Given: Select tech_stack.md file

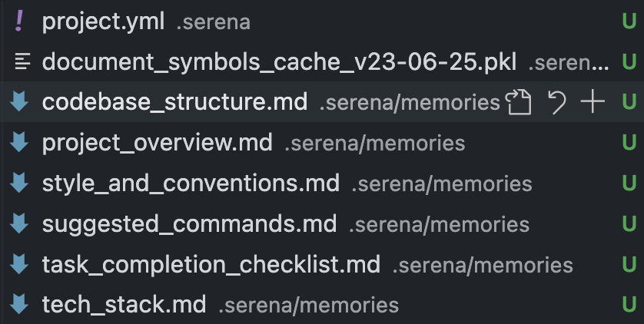Looking at the screenshot, I should pyautogui.click(x=124, y=305).
